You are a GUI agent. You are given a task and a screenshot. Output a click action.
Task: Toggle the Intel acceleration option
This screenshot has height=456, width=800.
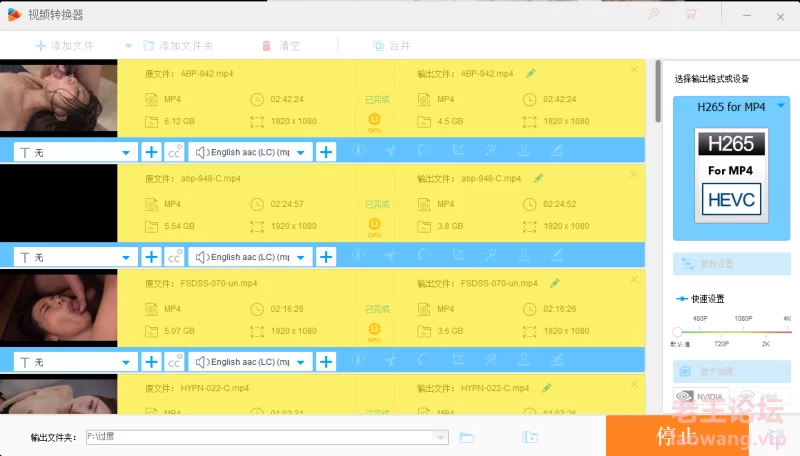click(x=762, y=396)
